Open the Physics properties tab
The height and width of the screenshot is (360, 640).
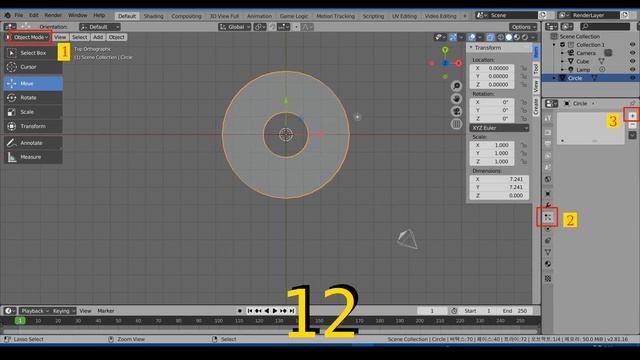click(x=548, y=229)
